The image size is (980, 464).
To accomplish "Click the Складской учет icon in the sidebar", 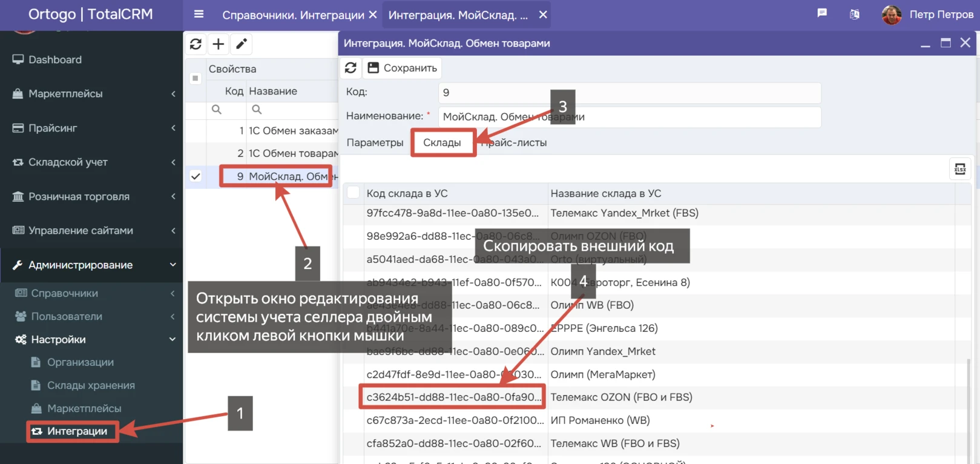I will click(x=18, y=162).
